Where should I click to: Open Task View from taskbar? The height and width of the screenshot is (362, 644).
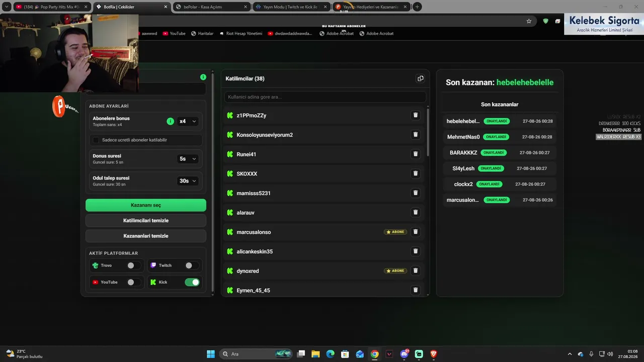[x=301, y=354]
